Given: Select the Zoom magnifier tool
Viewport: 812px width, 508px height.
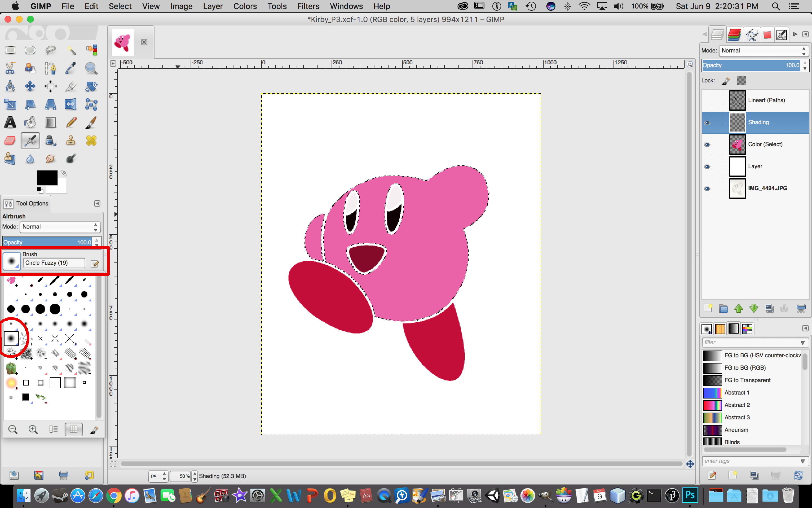Looking at the screenshot, I should click(91, 68).
